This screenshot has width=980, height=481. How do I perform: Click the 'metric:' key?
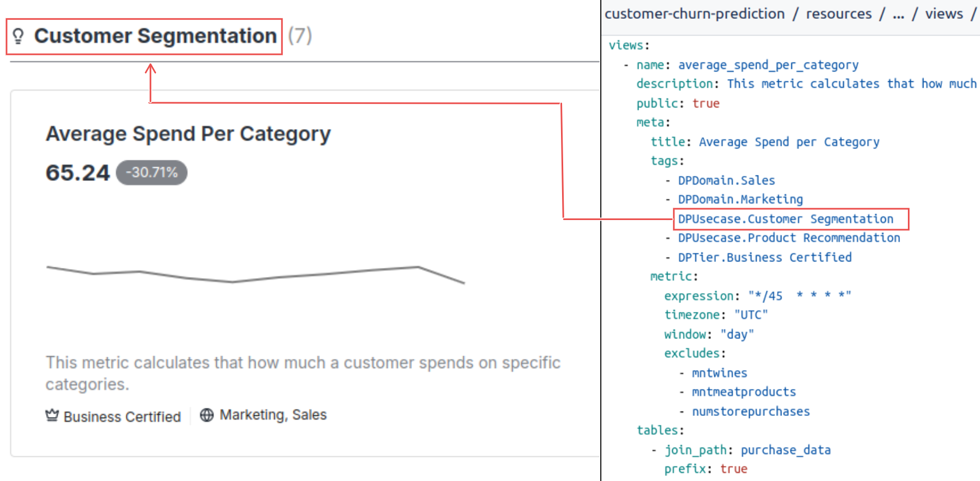coord(674,277)
